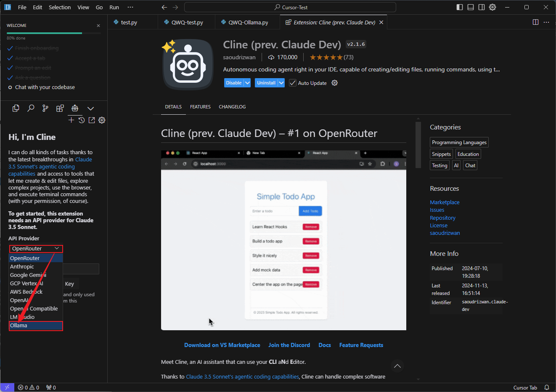Select 'Chat with your codebase' onboarding item
Screen dimensions: 556x392
pyautogui.click(x=45, y=87)
